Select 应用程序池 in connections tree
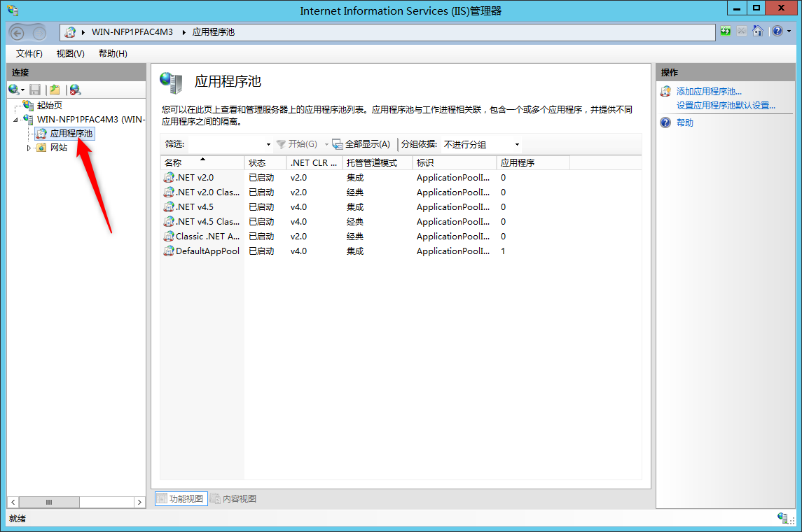802x532 pixels. tap(71, 134)
